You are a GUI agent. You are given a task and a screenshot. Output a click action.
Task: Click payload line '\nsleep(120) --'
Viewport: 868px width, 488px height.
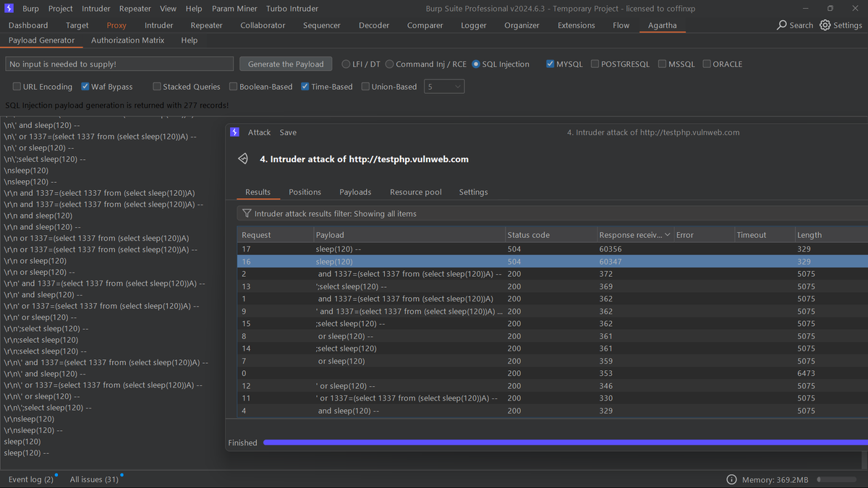click(x=30, y=181)
